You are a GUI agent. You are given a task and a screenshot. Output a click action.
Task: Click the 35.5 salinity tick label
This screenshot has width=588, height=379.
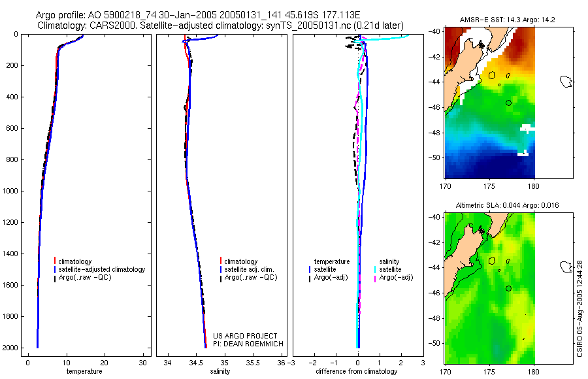click(252, 363)
